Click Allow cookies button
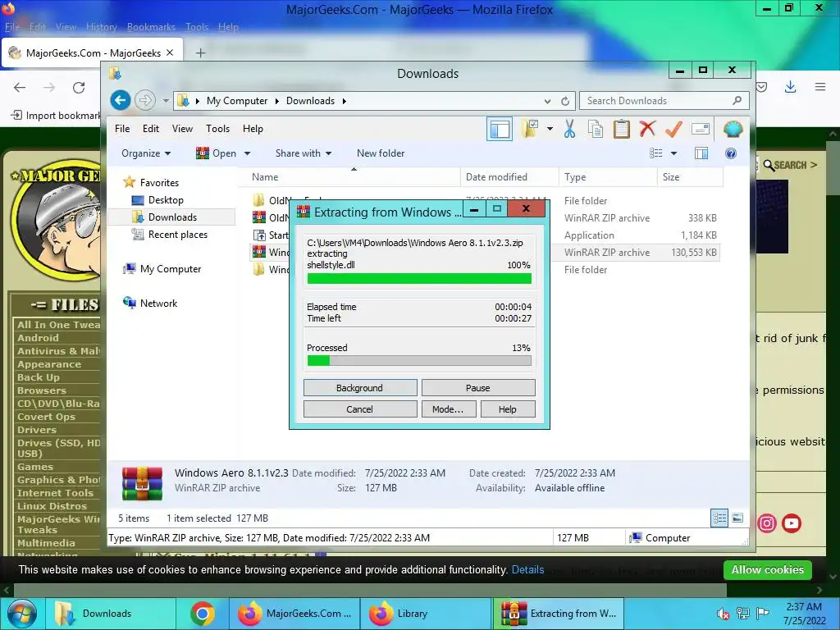This screenshot has height=630, width=840. click(767, 569)
